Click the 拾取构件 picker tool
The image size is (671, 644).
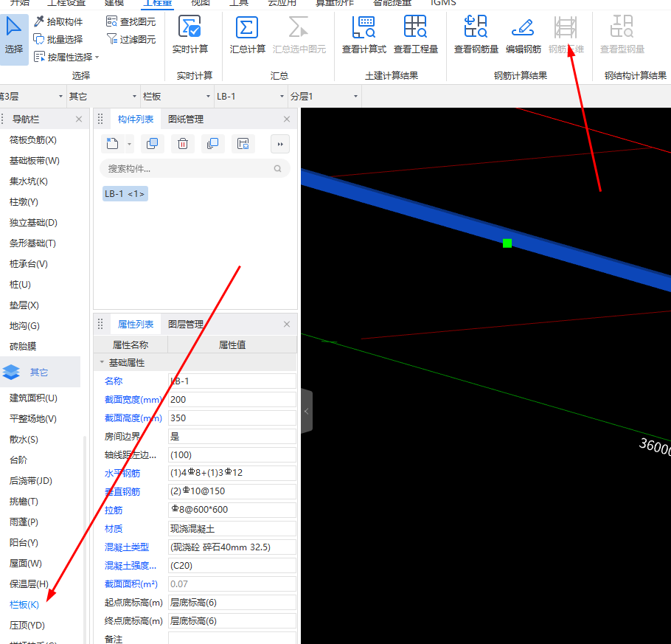[58, 21]
